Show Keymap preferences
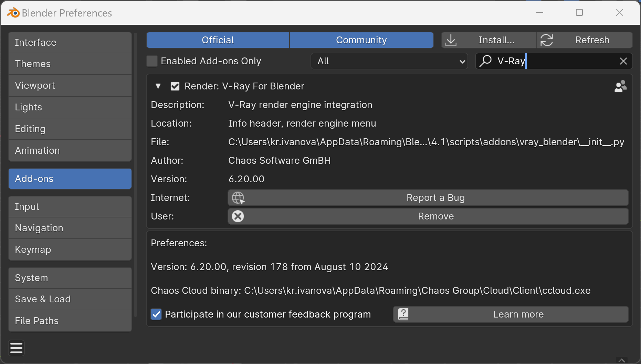This screenshot has height=364, width=641. tap(70, 250)
